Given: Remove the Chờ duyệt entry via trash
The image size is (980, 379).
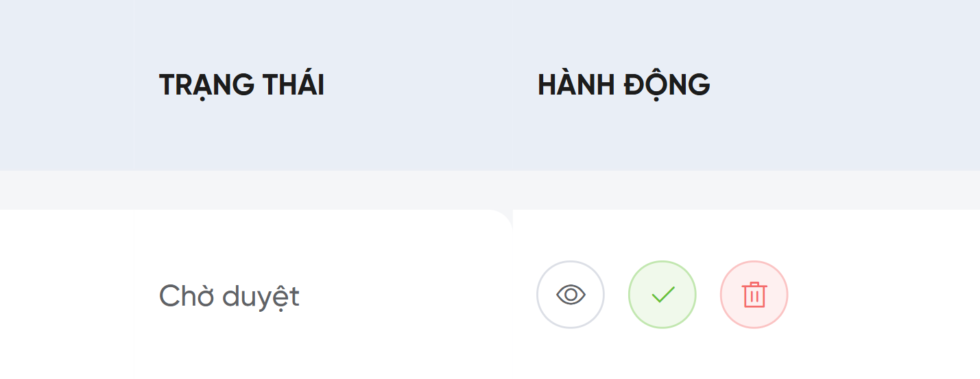Looking at the screenshot, I should (754, 295).
